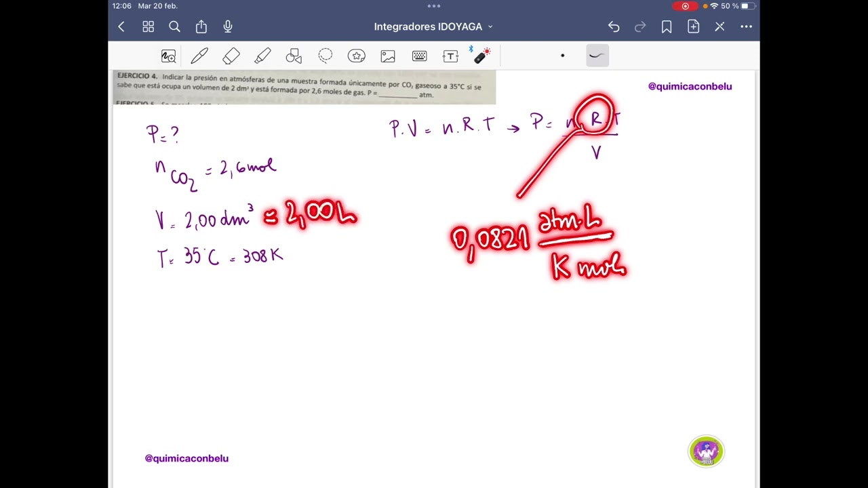Open the more options ellipsis menu

[x=746, y=26]
